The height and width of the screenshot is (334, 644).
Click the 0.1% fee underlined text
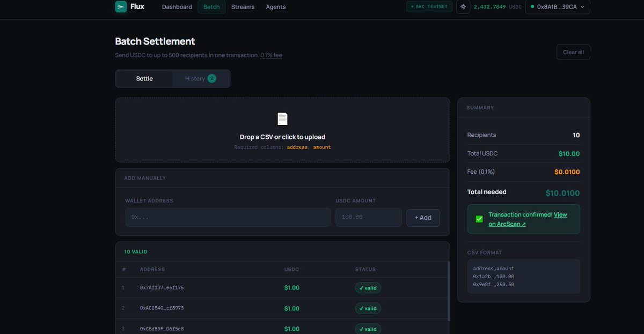[271, 55]
